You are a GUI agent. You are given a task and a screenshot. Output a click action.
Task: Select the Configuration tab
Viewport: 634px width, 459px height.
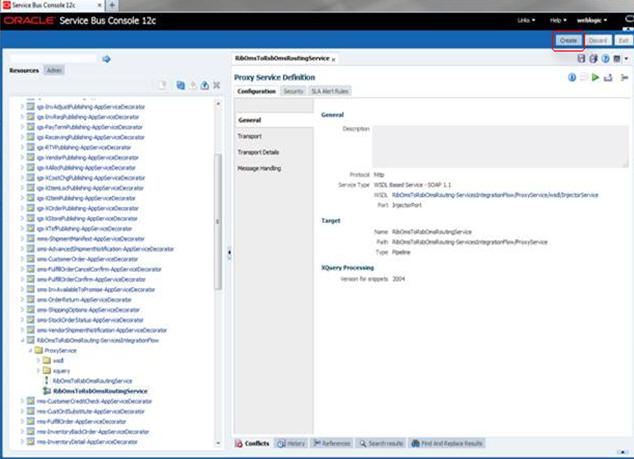point(256,91)
